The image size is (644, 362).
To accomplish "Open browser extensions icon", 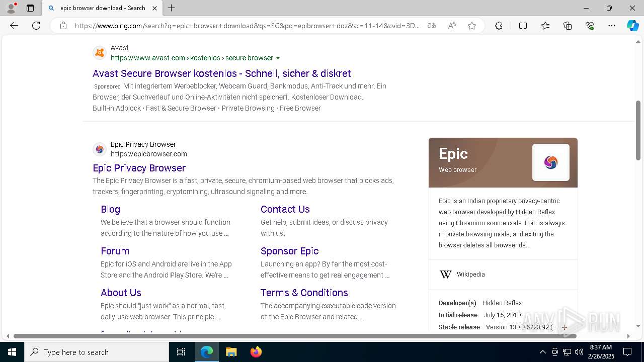I will [x=499, y=26].
